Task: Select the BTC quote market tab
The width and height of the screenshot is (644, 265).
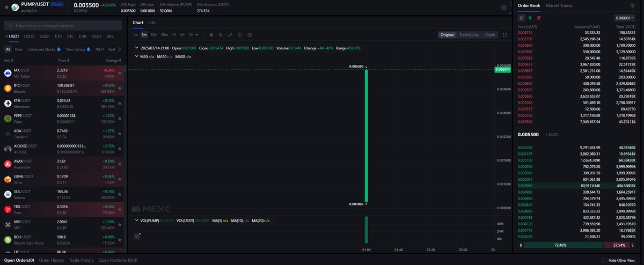Action: [x=70, y=36]
